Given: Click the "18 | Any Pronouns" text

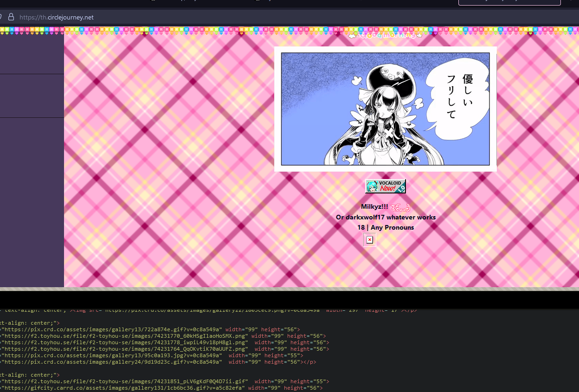Looking at the screenshot, I should point(386,227).
